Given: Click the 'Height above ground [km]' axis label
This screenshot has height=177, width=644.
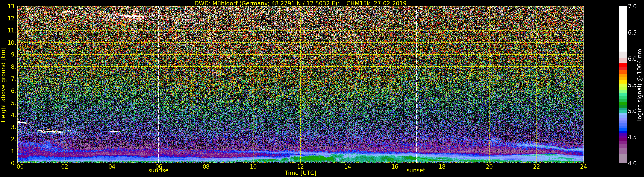Looking at the screenshot, I should (3, 85).
